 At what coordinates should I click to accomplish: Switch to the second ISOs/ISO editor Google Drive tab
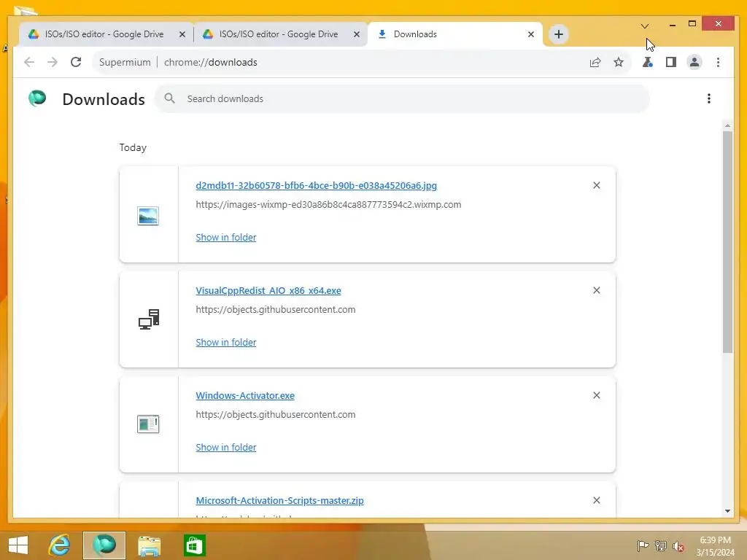278,34
